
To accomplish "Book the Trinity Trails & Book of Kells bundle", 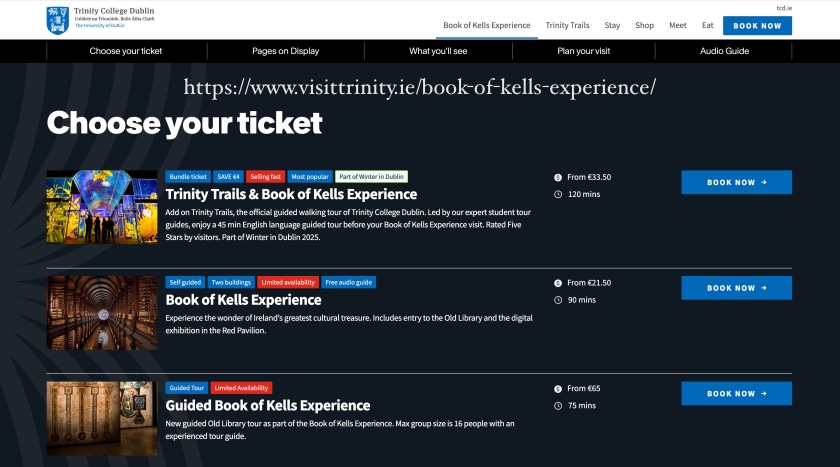I will [x=736, y=182].
